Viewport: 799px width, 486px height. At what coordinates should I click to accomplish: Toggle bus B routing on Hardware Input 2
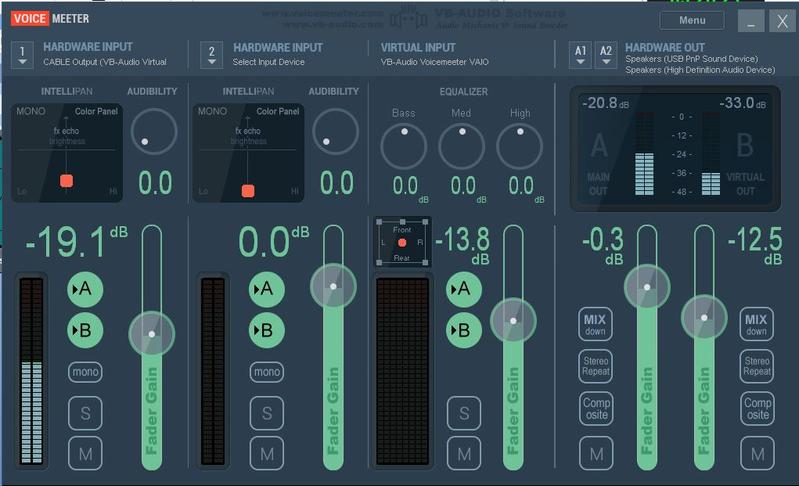click(267, 330)
